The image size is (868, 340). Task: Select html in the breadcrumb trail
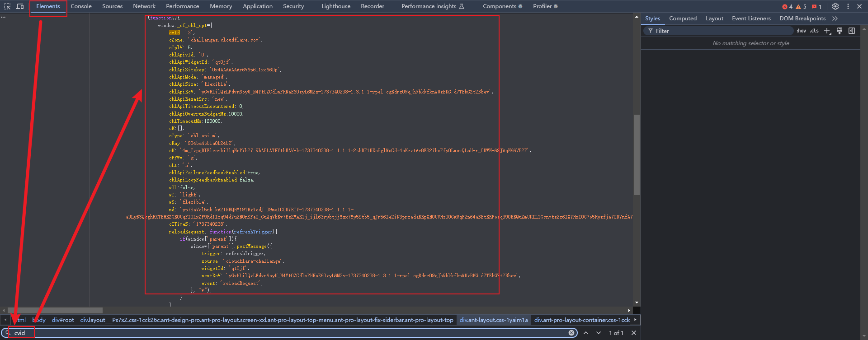(x=21, y=320)
